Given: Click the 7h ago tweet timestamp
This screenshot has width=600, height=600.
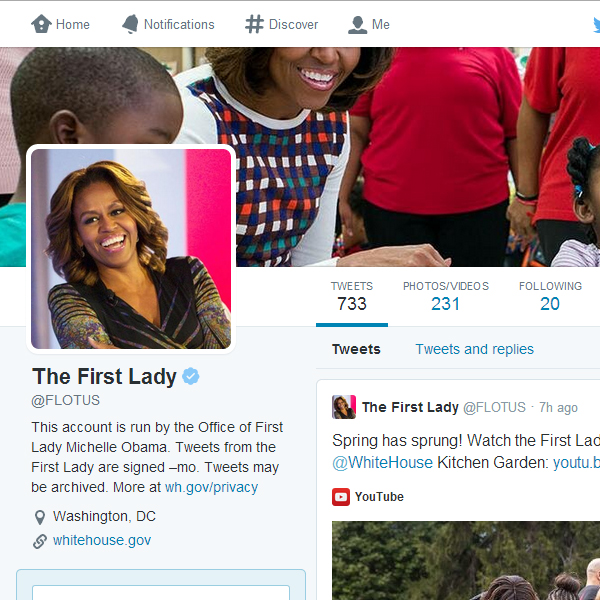Looking at the screenshot, I should (x=558, y=408).
